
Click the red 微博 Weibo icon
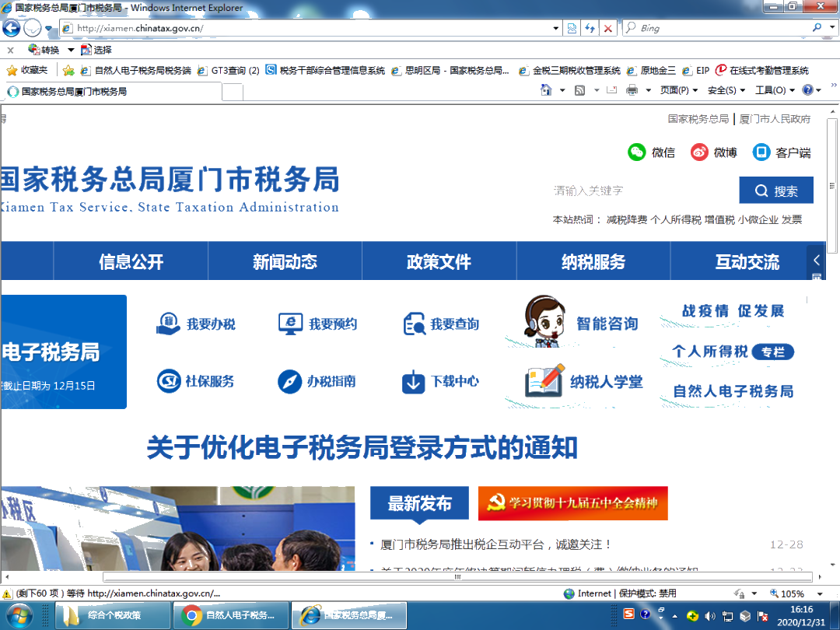pos(699,152)
